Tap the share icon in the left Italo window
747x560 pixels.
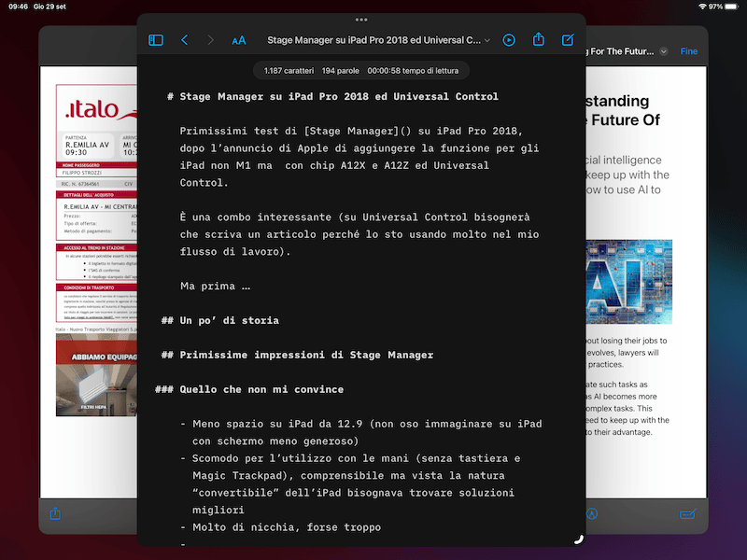pyautogui.click(x=55, y=513)
